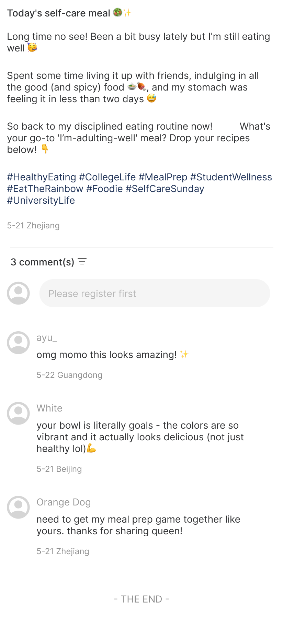Open the #Foodie hashtag
Viewport: 283px width, 644px height.
[x=104, y=189]
